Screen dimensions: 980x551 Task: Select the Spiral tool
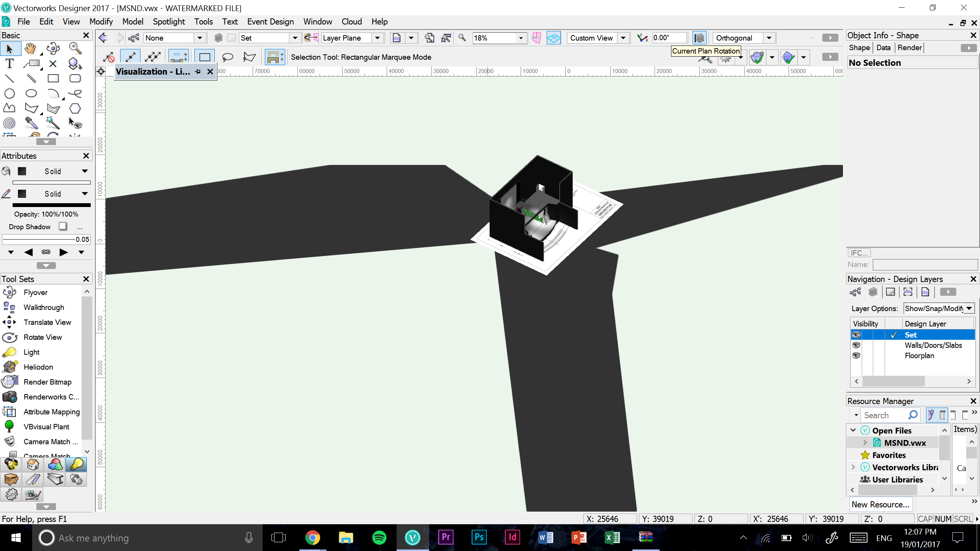[x=10, y=123]
